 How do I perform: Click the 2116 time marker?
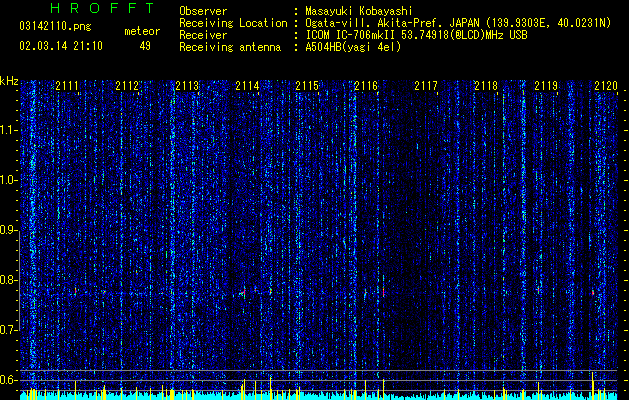366,85
